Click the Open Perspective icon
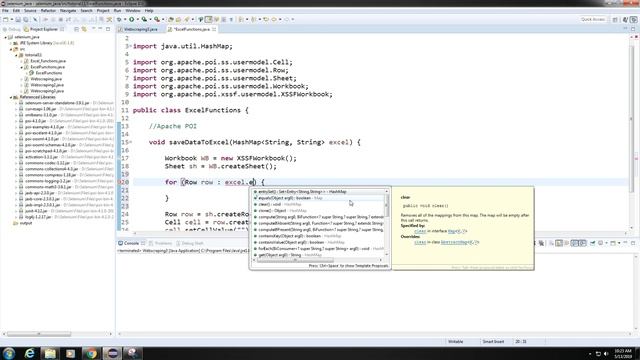The image size is (640, 360). click(615, 20)
